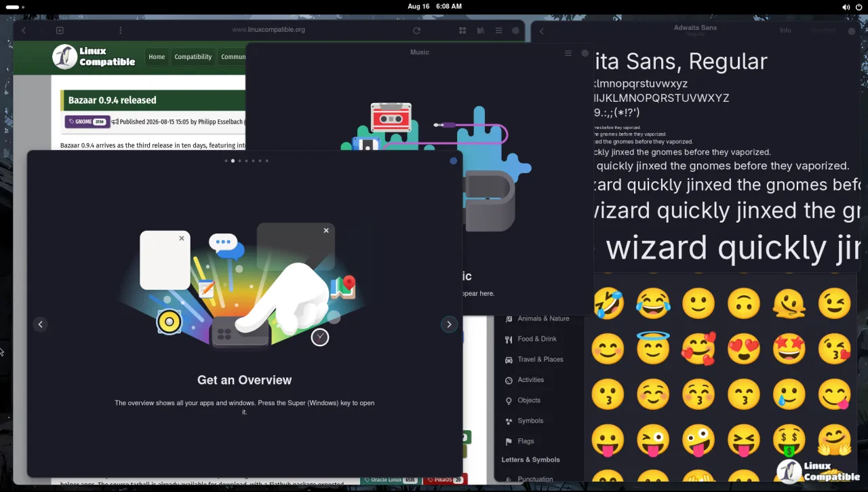Image resolution: width=868 pixels, height=492 pixels.
Task: Pick the heart-eyes emoji
Action: tap(744, 348)
